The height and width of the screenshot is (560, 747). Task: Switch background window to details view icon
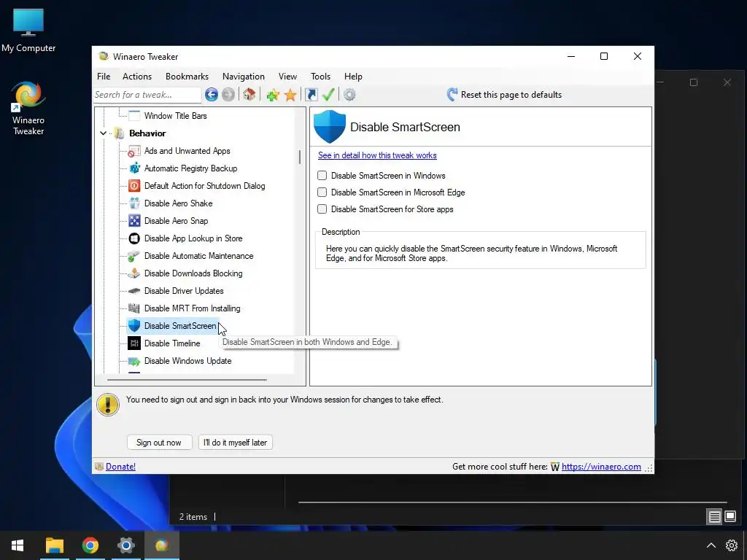(715, 517)
